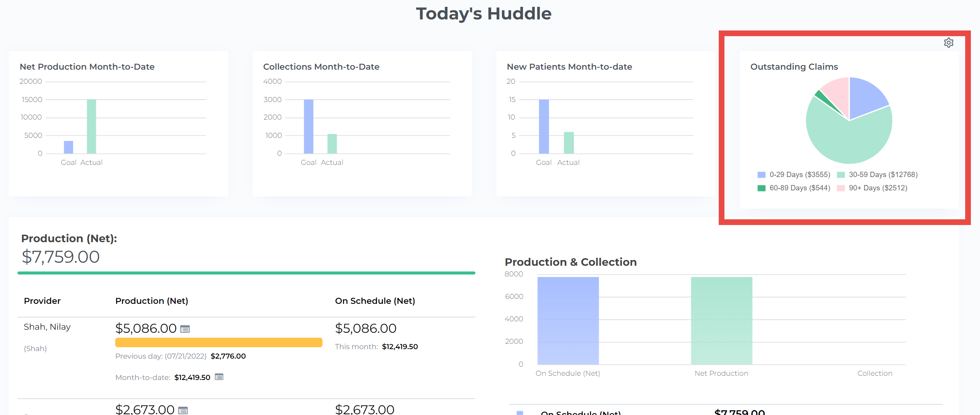Click the orange production progress bar
980x415 pixels.
[218, 342]
